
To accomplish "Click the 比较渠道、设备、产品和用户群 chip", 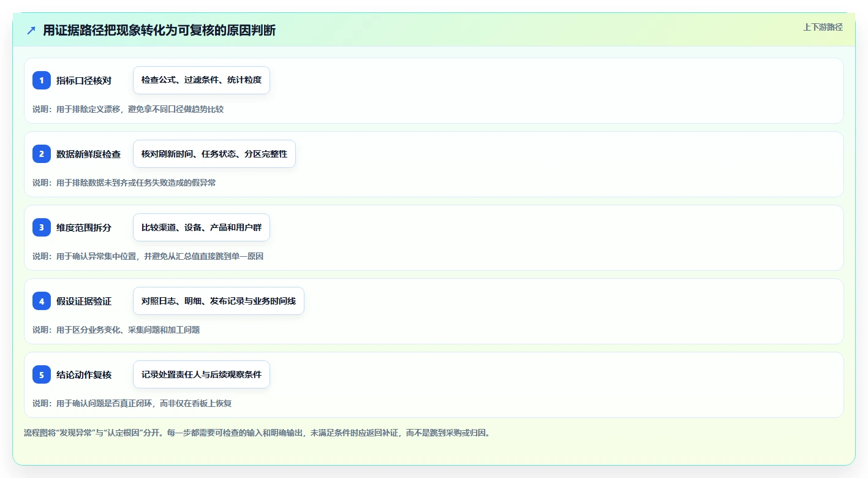I will [202, 227].
